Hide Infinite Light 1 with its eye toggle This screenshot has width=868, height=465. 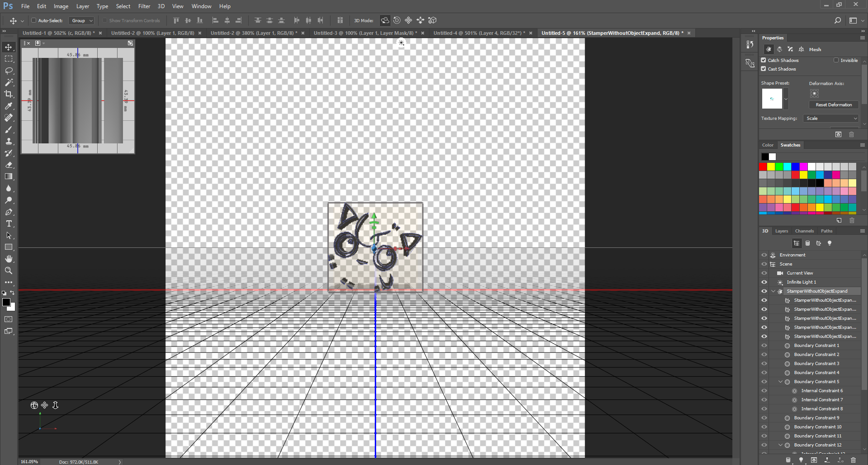(x=764, y=282)
